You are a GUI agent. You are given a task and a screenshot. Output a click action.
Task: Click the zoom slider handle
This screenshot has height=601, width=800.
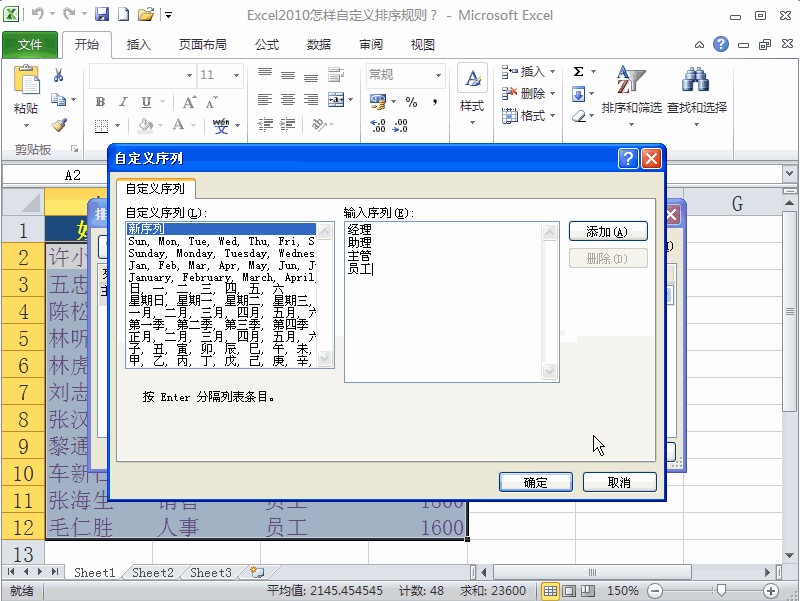coord(721,591)
